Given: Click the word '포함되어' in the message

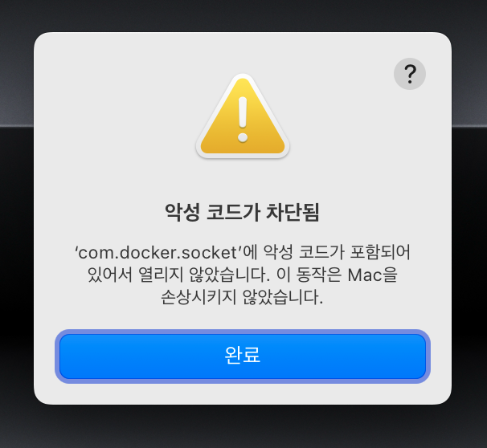Looking at the screenshot, I should (380, 252).
